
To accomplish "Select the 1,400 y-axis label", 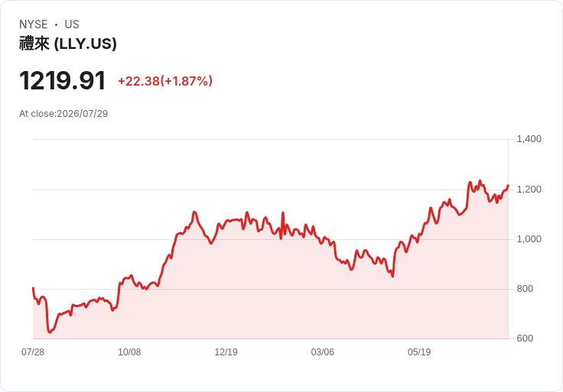I will (529, 139).
